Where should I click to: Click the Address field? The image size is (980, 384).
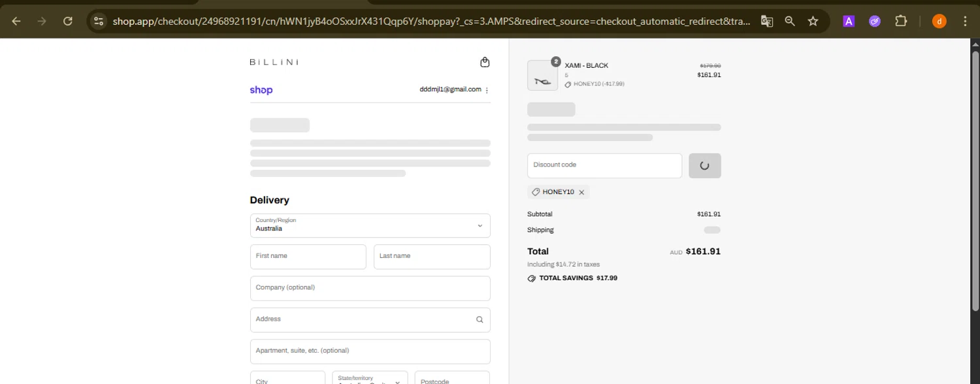click(370, 319)
